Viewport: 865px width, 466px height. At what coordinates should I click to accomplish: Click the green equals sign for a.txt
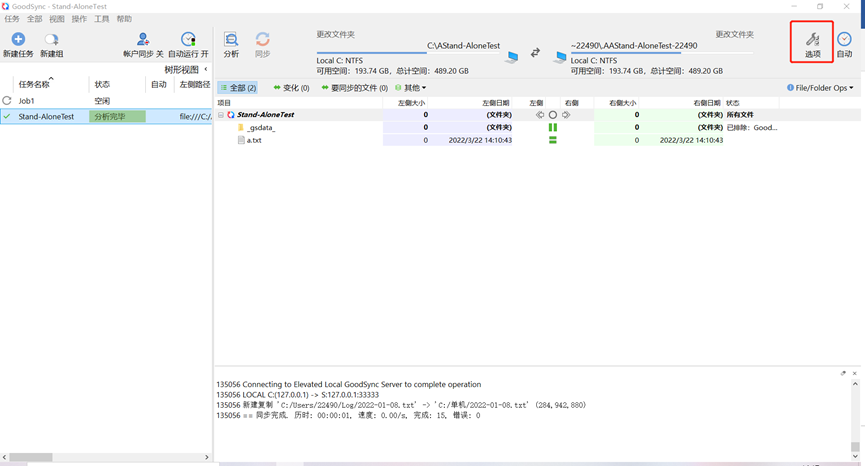(x=553, y=140)
